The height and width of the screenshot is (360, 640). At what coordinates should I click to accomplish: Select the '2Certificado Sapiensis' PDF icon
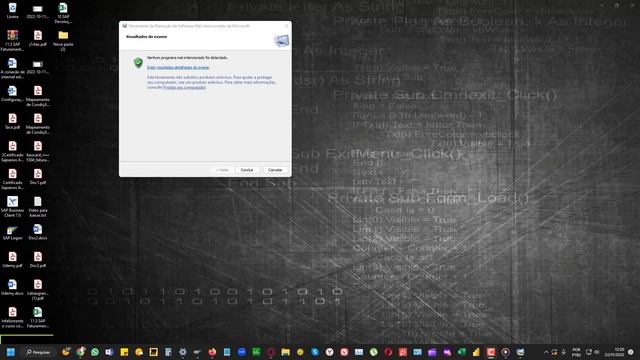tap(12, 151)
